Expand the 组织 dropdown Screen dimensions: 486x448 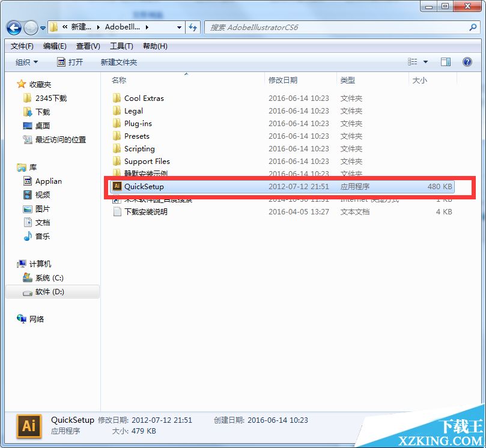[26, 62]
